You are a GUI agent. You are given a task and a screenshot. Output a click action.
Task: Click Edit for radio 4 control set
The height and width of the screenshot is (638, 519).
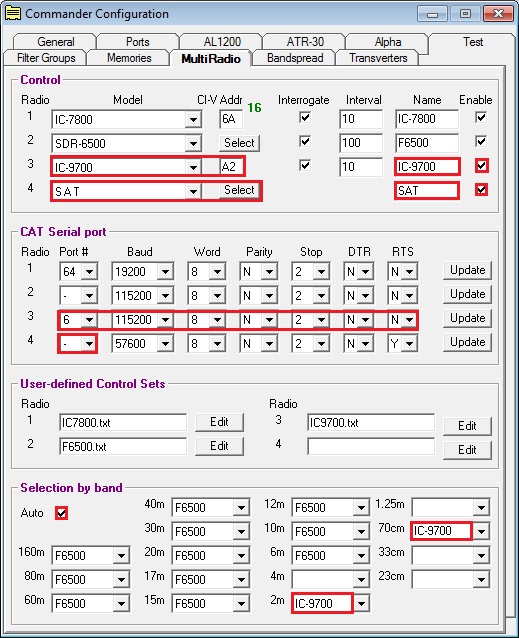point(467,450)
